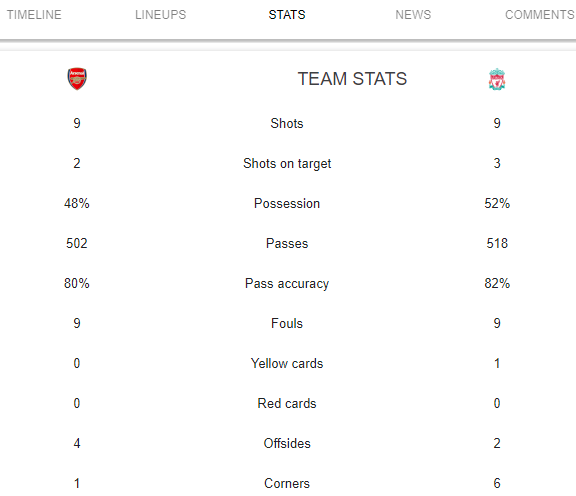The image size is (576, 496).
Task: Go to the COMMENTS tab
Action: 540,15
